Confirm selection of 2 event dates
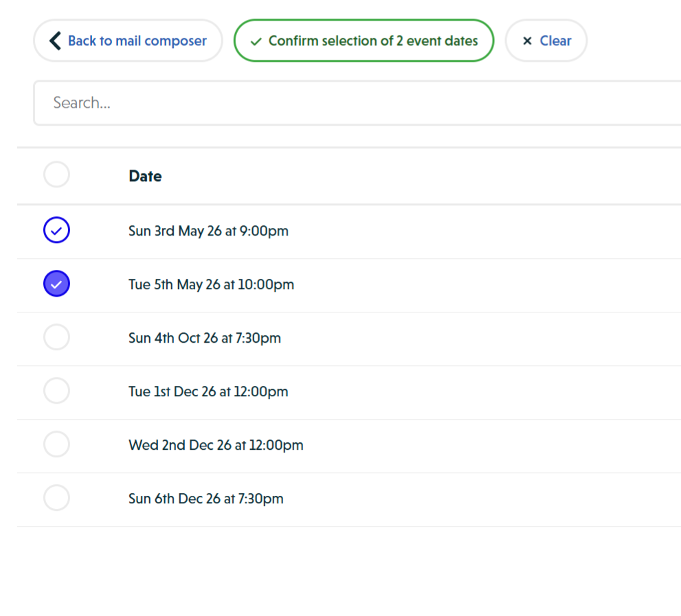 [x=364, y=41]
